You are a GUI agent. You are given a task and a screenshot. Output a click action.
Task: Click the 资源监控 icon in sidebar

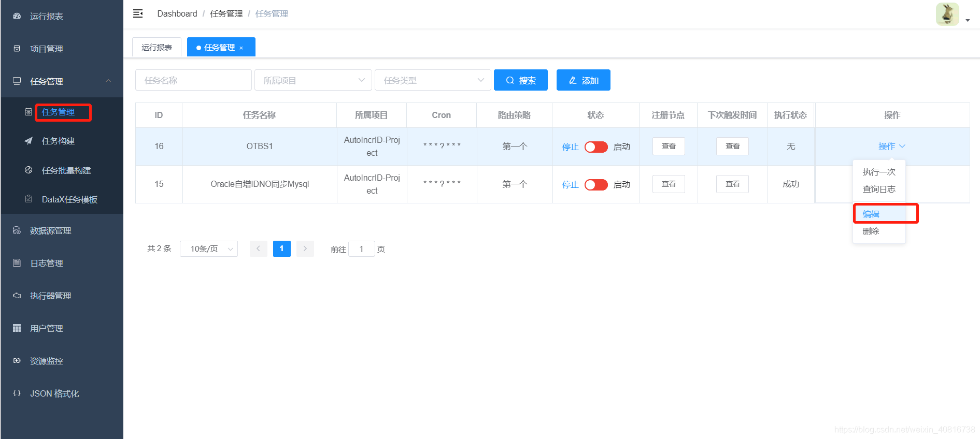point(17,361)
